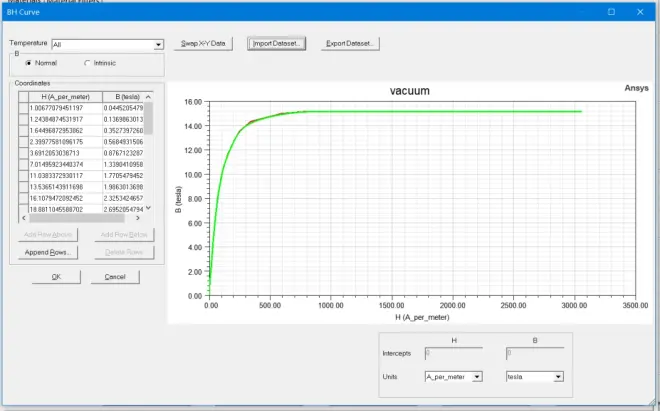The width and height of the screenshot is (660, 411).
Task: Select B cell 0.3527397260
Action: (x=123, y=131)
